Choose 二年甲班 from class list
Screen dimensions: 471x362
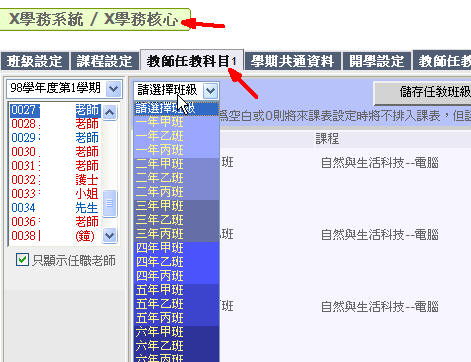176,164
